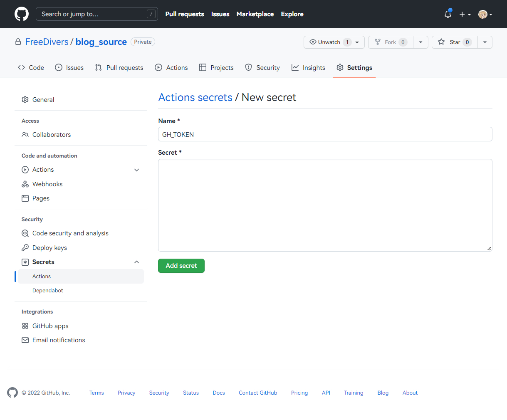This screenshot has height=420, width=507.
Task: Select Actions under Secrets in sidebar
Action: click(81, 277)
